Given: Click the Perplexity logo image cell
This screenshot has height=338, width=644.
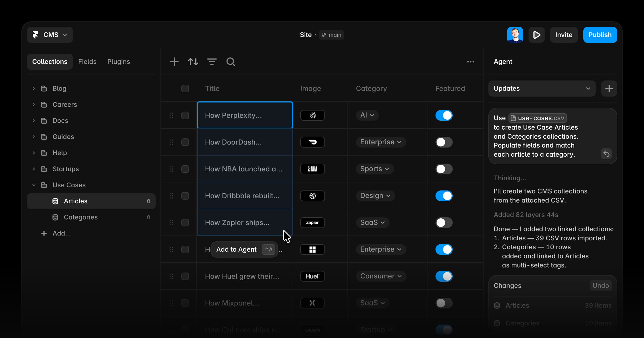Looking at the screenshot, I should click(x=313, y=115).
